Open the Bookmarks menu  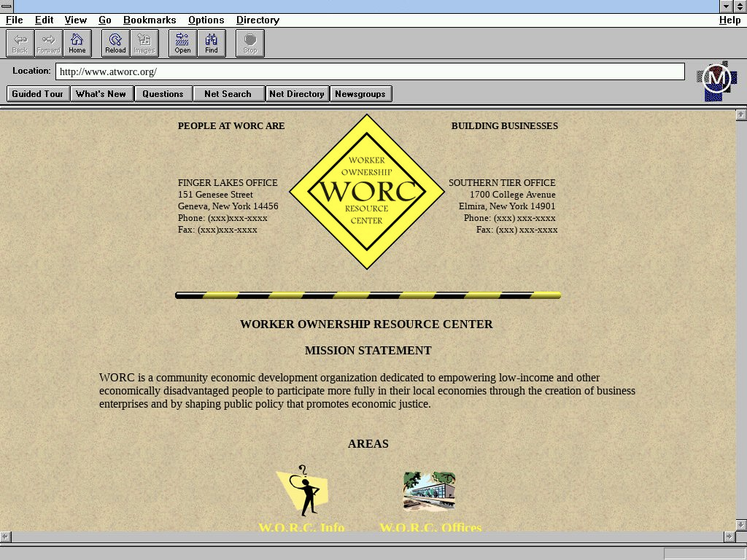[x=150, y=20]
